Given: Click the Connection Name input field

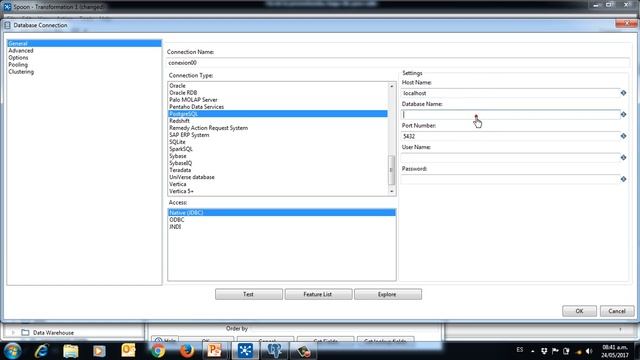Looking at the screenshot, I should (398, 63).
